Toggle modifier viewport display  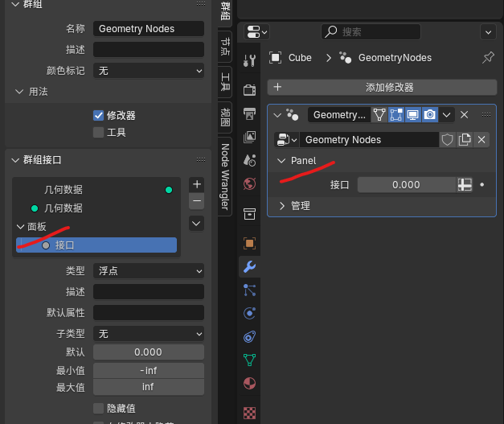[x=412, y=114]
